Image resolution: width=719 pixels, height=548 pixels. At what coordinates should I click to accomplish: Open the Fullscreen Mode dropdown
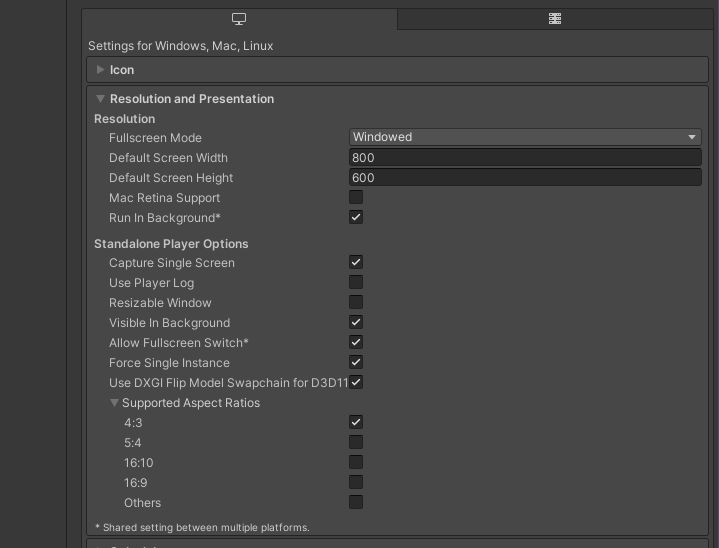click(x=525, y=137)
